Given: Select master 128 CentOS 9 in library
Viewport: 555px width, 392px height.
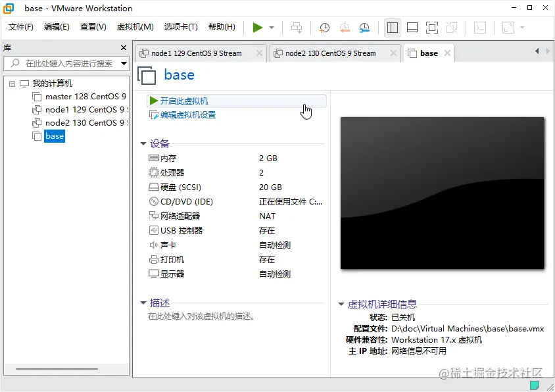Looking at the screenshot, I should coord(85,97).
